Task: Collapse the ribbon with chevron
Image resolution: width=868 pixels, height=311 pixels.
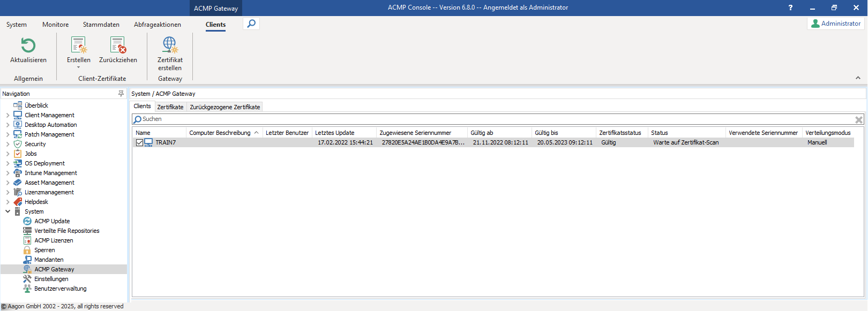Action: 858,78
